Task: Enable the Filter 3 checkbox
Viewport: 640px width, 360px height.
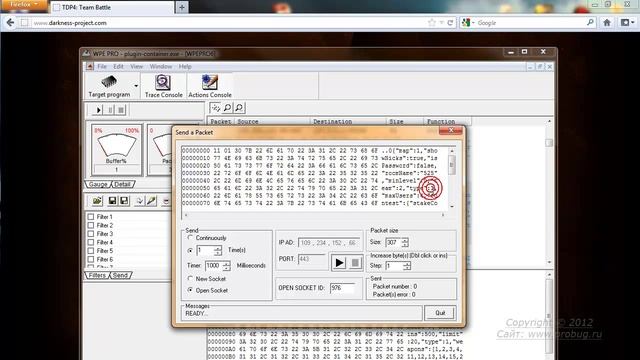Action: (x=91, y=234)
